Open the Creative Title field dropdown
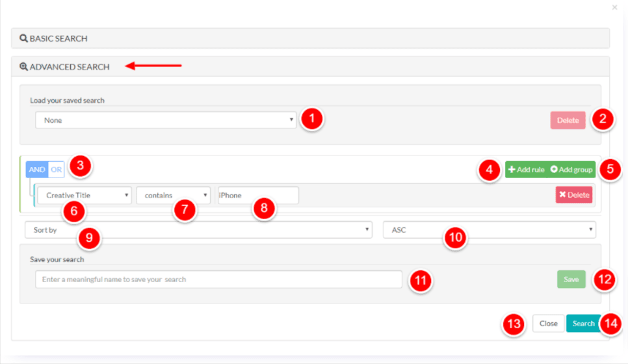This screenshot has height=364, width=628. point(85,196)
